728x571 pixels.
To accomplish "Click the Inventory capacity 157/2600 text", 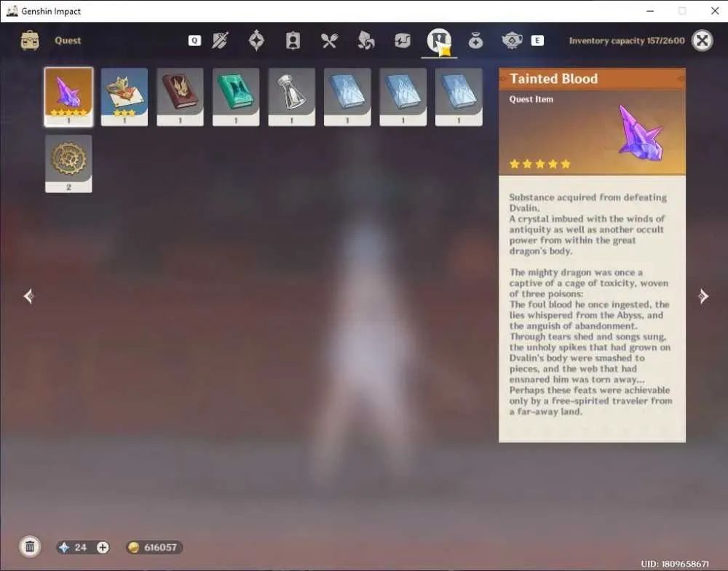I will pyautogui.click(x=627, y=41).
